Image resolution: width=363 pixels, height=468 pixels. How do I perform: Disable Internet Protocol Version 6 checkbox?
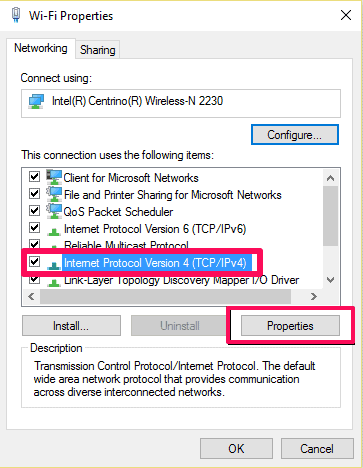click(x=34, y=227)
